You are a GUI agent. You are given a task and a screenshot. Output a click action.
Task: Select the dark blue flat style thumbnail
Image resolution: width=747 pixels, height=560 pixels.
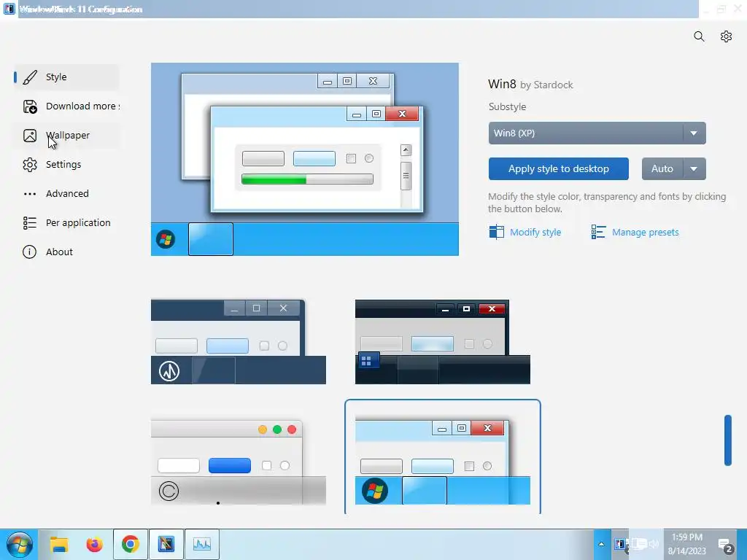point(239,341)
